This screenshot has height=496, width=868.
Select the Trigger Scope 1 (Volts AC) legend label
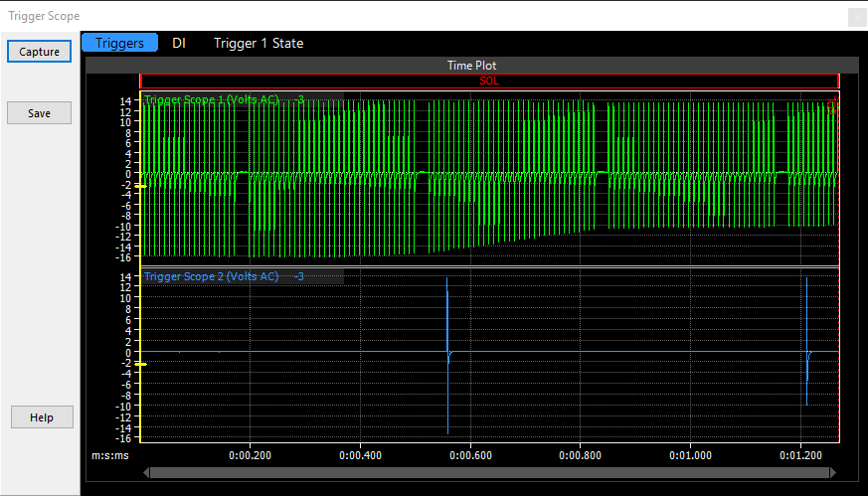pyautogui.click(x=212, y=98)
